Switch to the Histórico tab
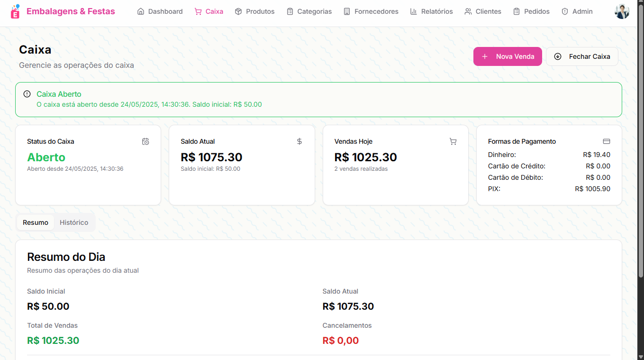The width and height of the screenshot is (644, 360). pos(74,222)
